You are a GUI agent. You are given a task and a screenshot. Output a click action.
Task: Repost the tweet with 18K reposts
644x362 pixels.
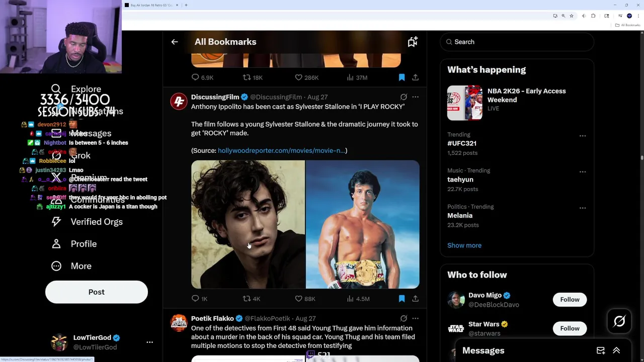tap(253, 77)
